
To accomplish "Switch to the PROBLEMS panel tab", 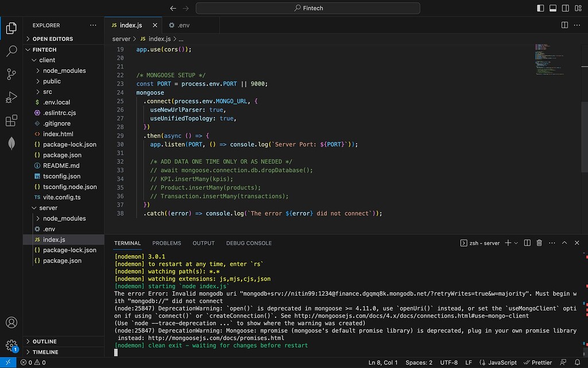I will 167,243.
